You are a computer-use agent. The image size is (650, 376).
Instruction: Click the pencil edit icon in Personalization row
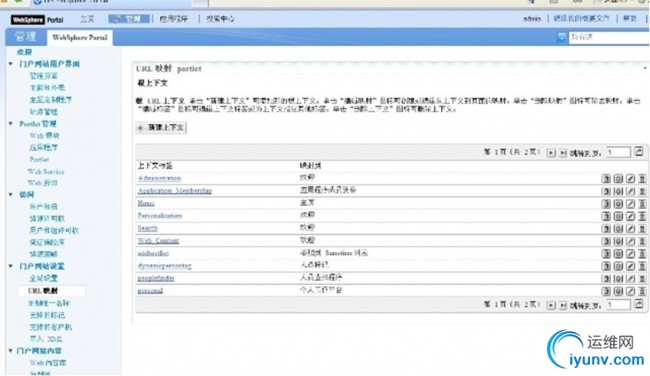click(x=630, y=216)
